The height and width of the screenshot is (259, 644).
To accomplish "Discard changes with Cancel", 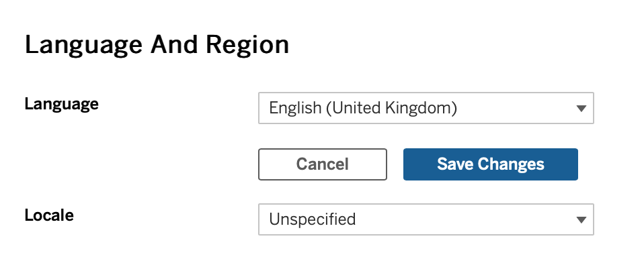I will (x=323, y=164).
